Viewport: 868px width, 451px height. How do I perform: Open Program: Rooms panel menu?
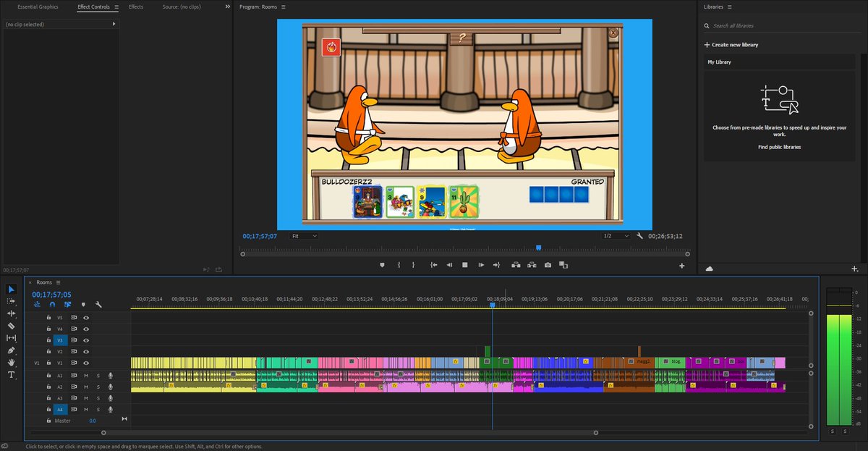(x=283, y=7)
